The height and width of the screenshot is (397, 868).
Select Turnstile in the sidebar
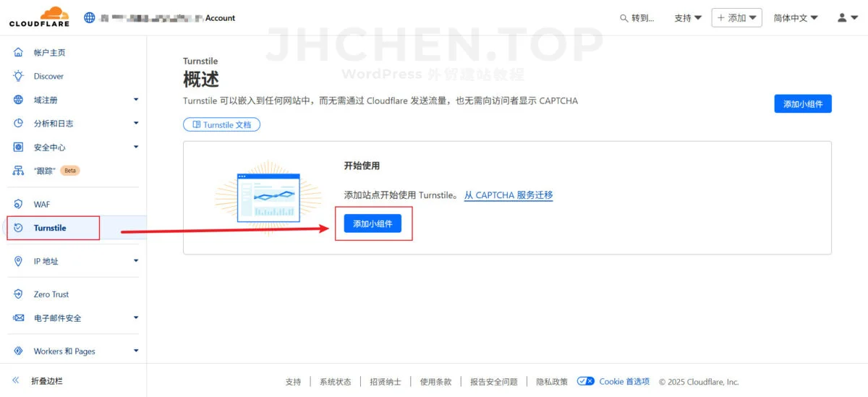coord(50,228)
